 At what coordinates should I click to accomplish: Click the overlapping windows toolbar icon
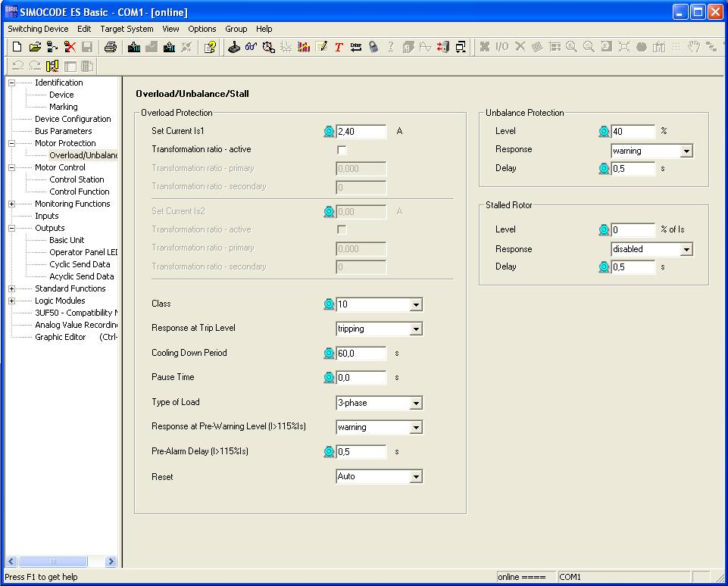[461, 47]
